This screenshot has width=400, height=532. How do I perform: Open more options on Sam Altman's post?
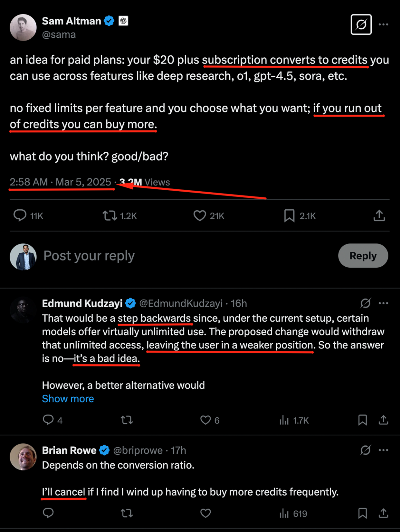click(383, 24)
